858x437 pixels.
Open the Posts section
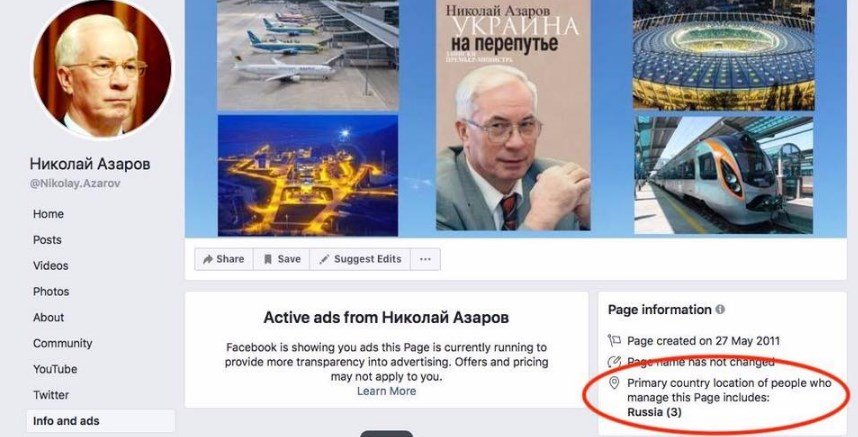pos(47,240)
